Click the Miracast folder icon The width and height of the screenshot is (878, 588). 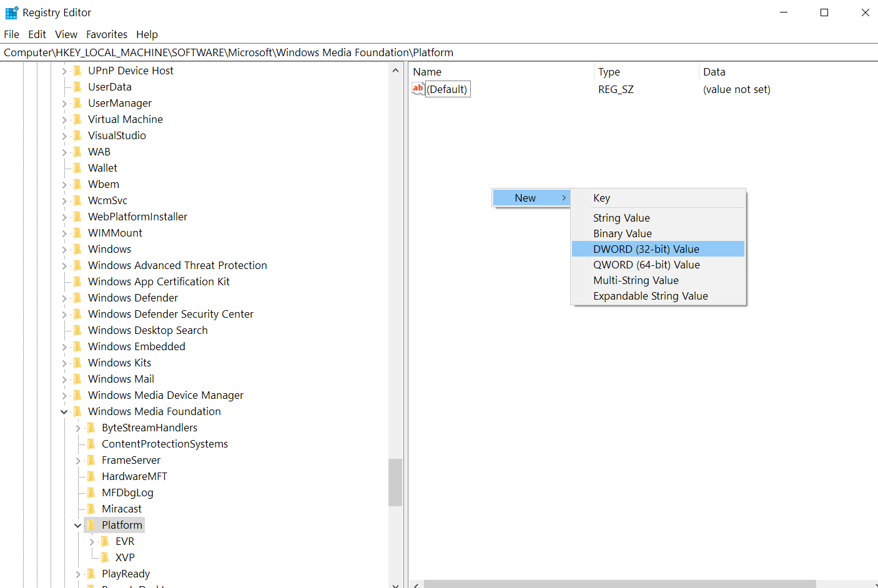91,509
